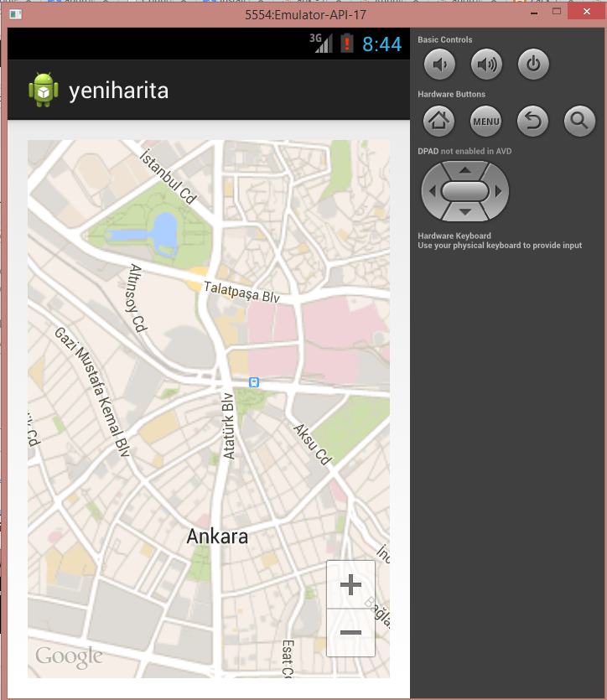Tap the Ankara city label

[x=217, y=537]
